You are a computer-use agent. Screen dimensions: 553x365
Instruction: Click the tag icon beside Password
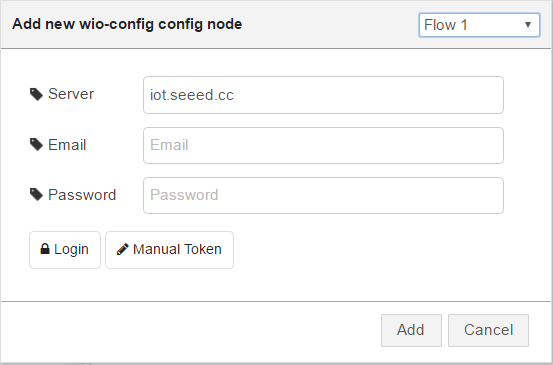(36, 195)
